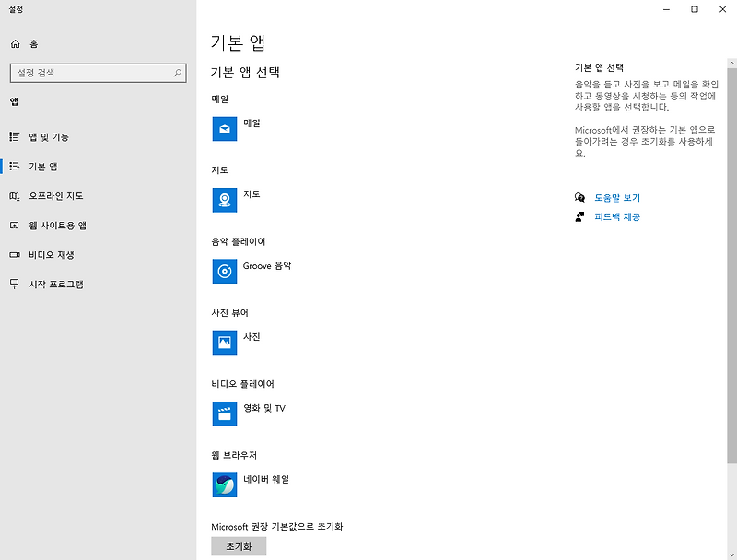Open 비디오 재생 settings page
The image size is (737, 560).
coord(52,255)
